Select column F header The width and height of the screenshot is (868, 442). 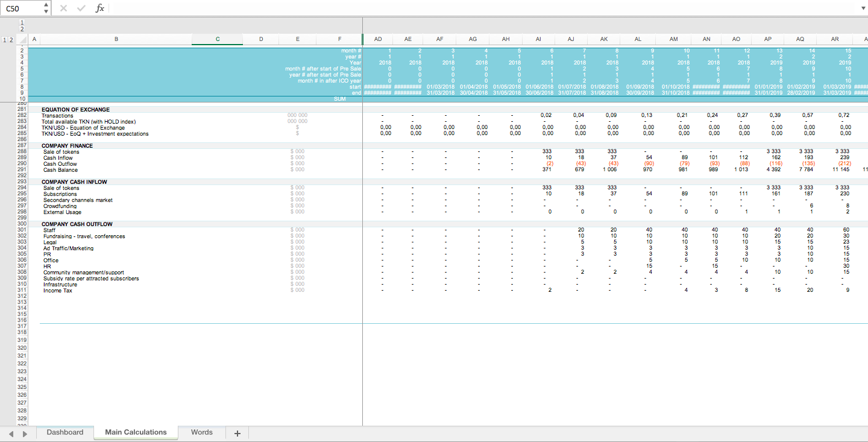coord(339,40)
